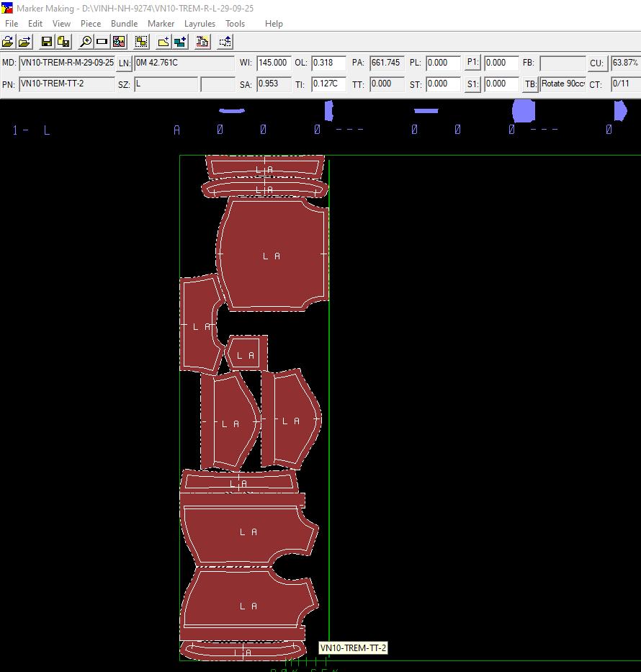Toggle the TB toolbox button
Screen dimensions: 641x672
click(x=530, y=84)
